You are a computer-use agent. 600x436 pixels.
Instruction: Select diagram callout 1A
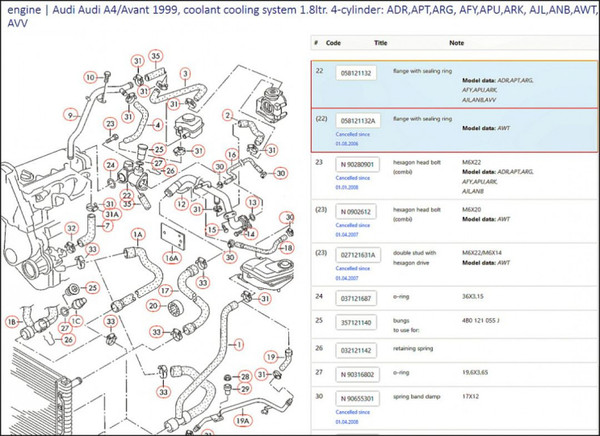[x=138, y=234]
